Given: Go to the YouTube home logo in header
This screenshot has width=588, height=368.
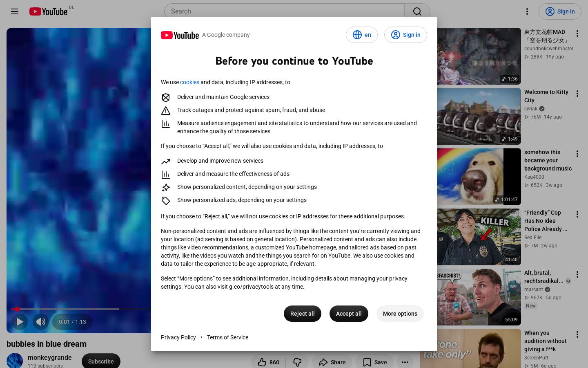Looking at the screenshot, I should (48, 11).
